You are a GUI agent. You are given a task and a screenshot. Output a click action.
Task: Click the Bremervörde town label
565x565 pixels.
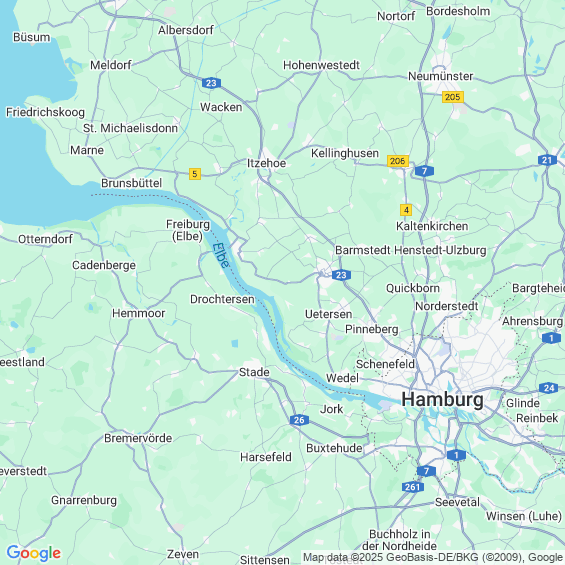coord(138,438)
